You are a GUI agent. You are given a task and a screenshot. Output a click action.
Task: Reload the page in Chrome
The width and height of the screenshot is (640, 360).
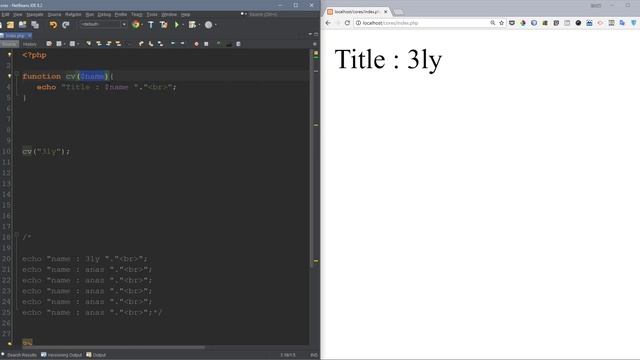(347, 23)
